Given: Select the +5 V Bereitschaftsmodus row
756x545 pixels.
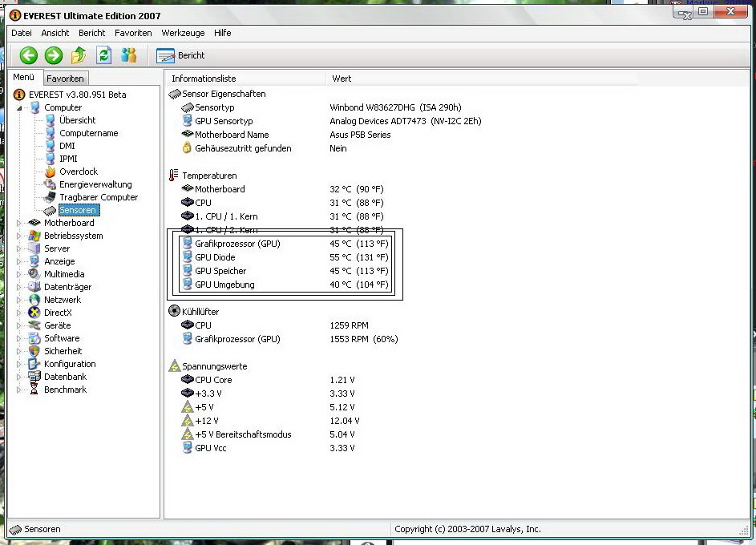Looking at the screenshot, I should coord(268,434).
